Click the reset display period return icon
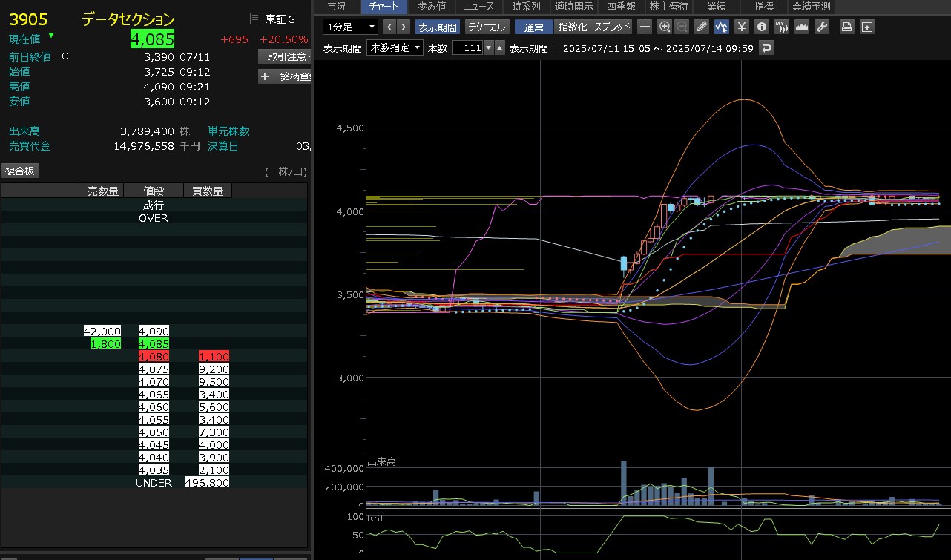 [x=766, y=48]
